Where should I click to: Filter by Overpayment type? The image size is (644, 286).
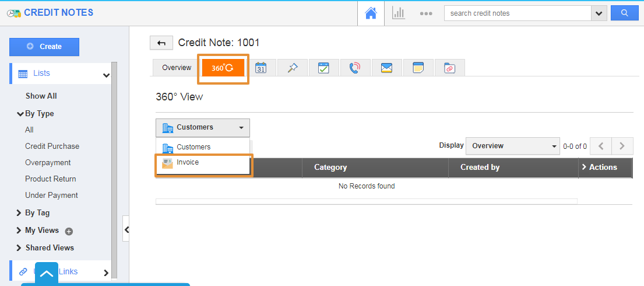click(48, 162)
